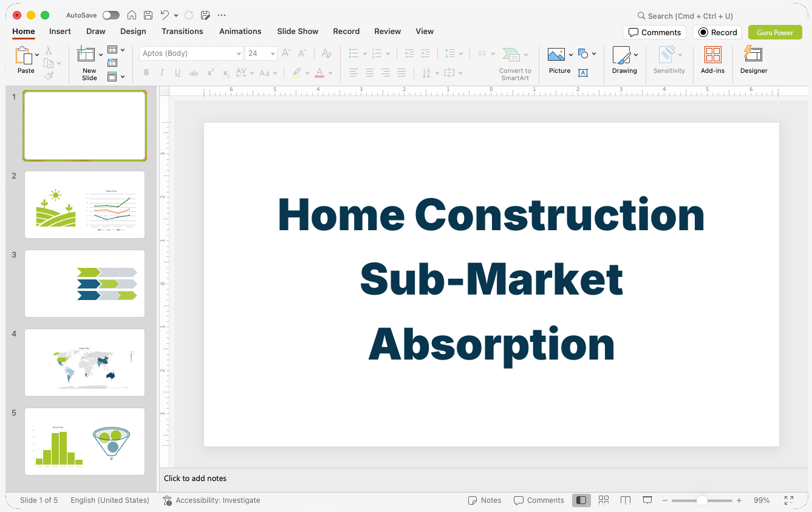Open the Slide Layout dropdown
Image resolution: width=812 pixels, height=512 pixels.
click(116, 50)
